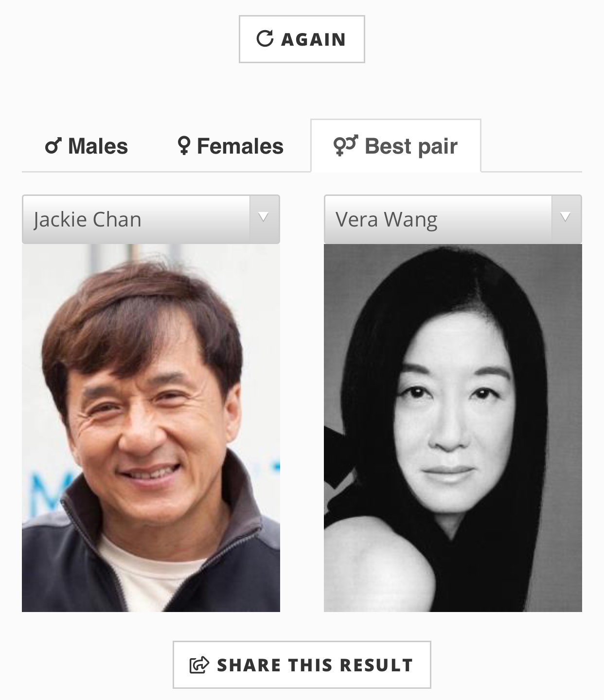Switch to the Males tab

coord(87,146)
